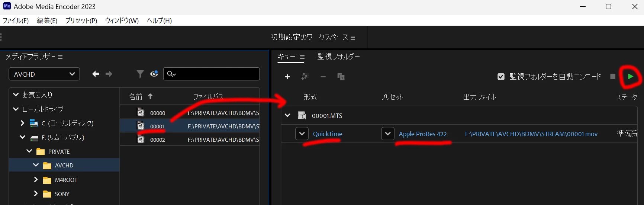Select the 00000 clip row

(x=190, y=113)
